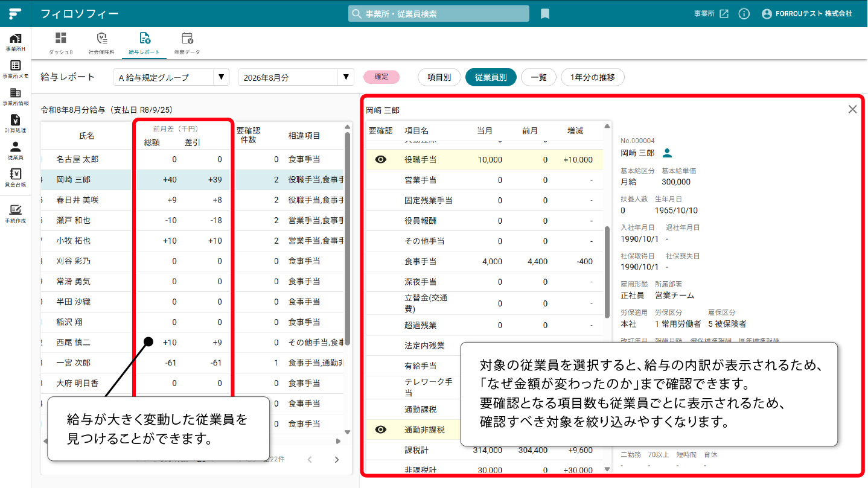Open 事業所メモ in the left sidebar
Screen dimensions: 868x488
(16, 70)
